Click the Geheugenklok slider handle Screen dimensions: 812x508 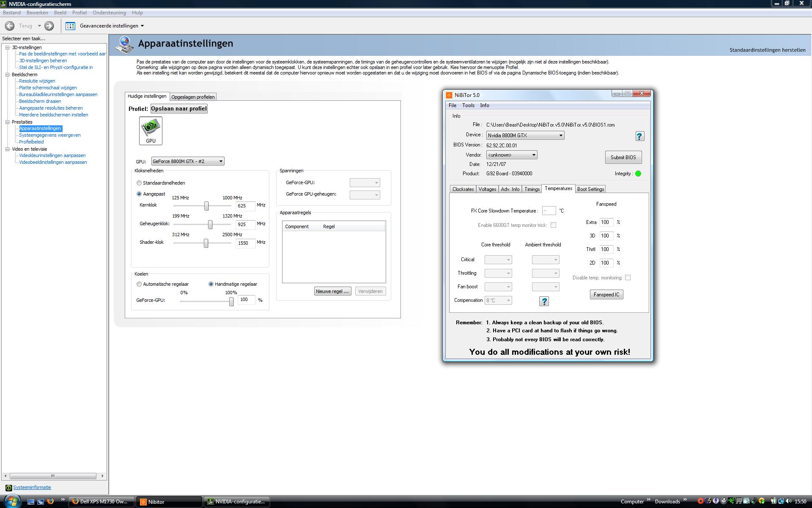click(x=210, y=224)
